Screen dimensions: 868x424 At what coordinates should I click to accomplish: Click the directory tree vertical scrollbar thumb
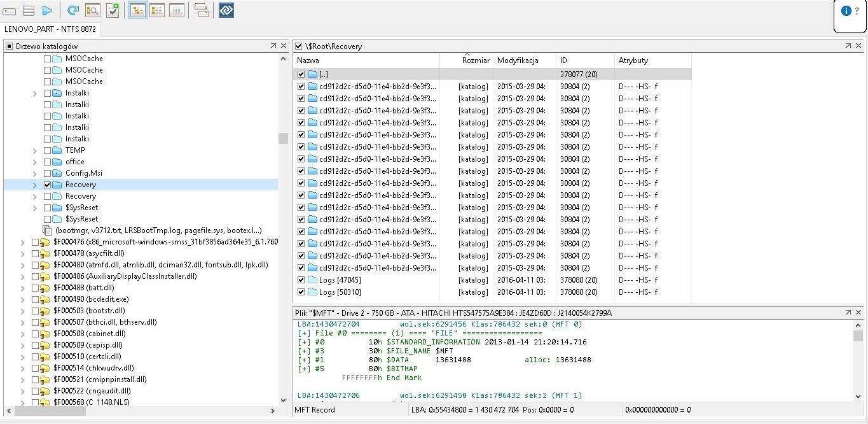click(283, 138)
